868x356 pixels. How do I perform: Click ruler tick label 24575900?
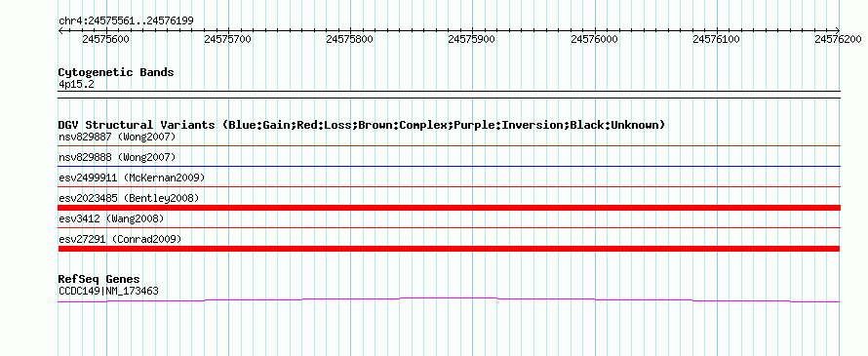click(x=472, y=39)
